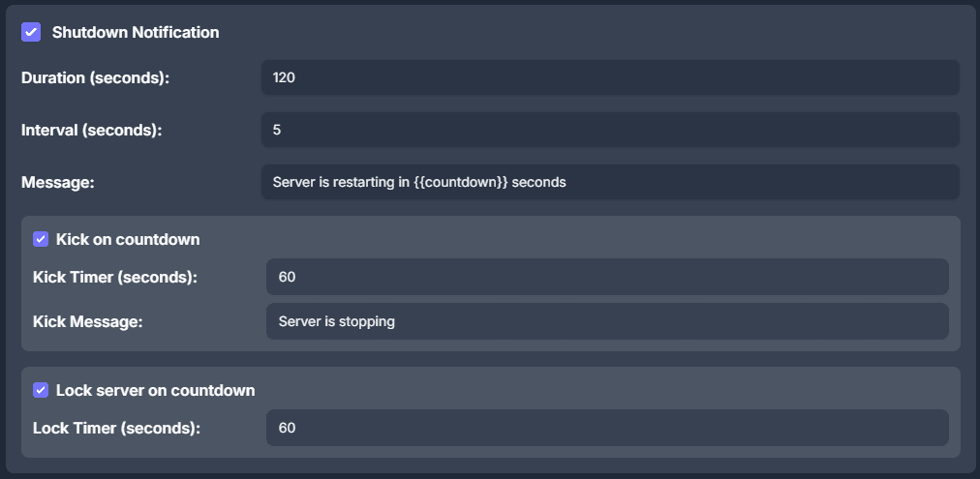Uncheck the Shutdown Notification checkbox
Viewport: 980px width, 479px height.
tap(31, 32)
